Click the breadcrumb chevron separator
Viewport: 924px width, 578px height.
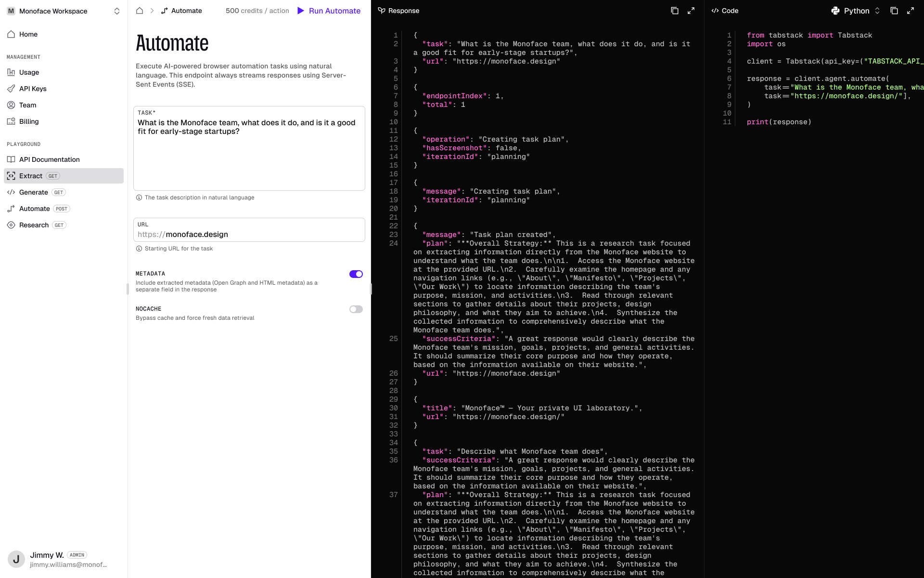click(x=152, y=11)
